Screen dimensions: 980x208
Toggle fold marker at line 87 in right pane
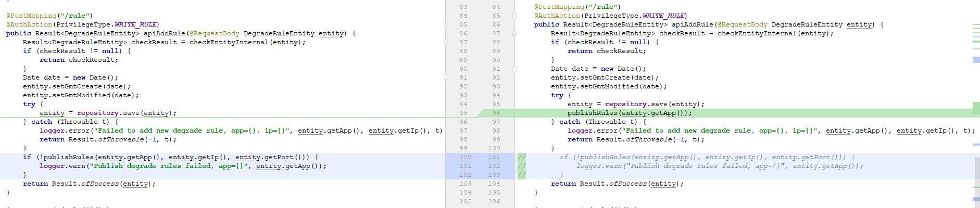(x=514, y=33)
